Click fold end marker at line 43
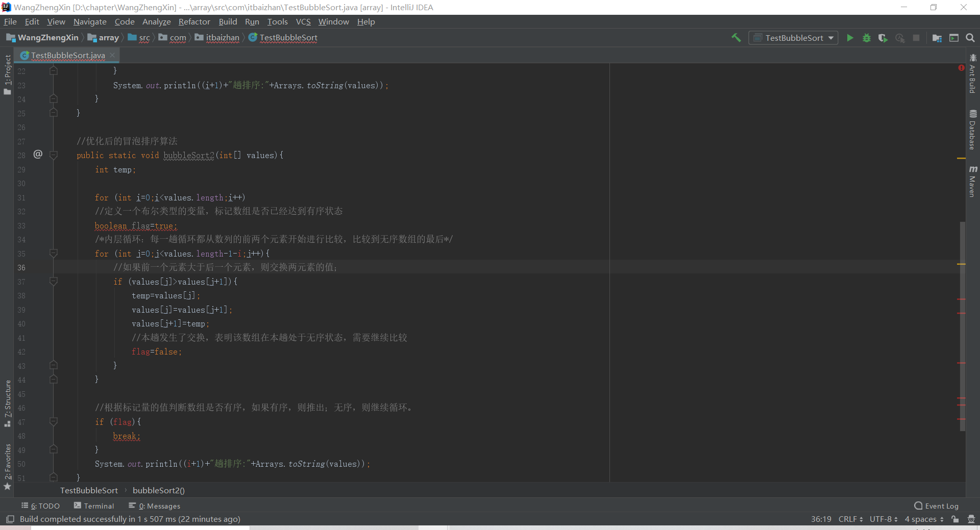The width and height of the screenshot is (980, 530). [x=54, y=365]
